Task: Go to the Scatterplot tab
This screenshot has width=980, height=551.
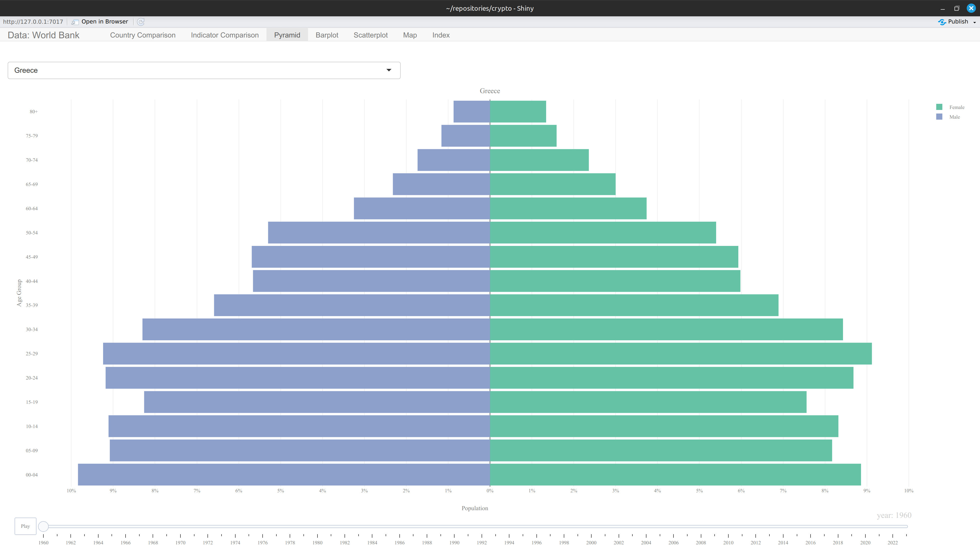Action: 371,35
